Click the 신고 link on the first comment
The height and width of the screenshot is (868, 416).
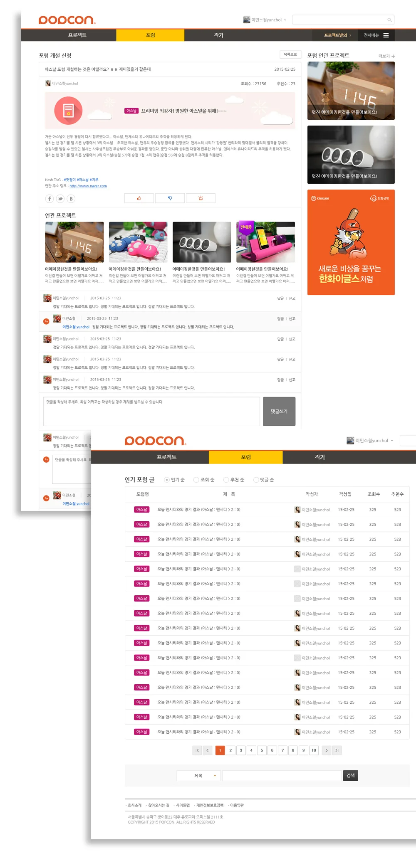pyautogui.click(x=292, y=298)
